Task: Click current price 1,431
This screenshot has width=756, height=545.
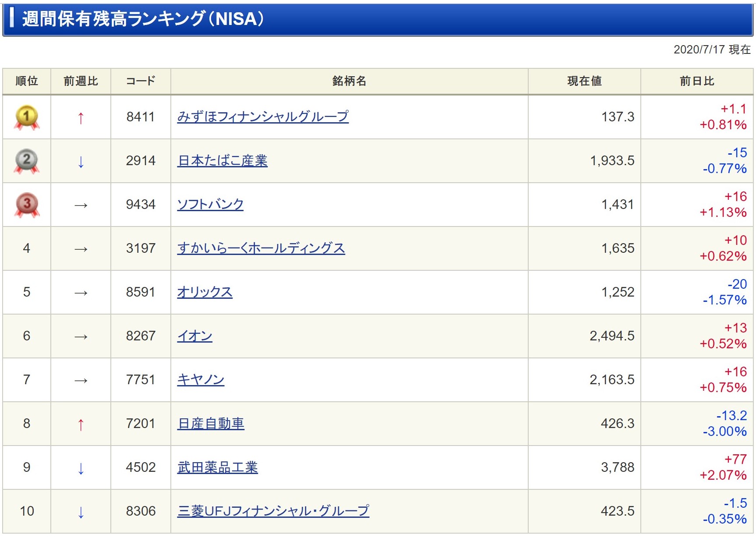Action: coord(618,205)
